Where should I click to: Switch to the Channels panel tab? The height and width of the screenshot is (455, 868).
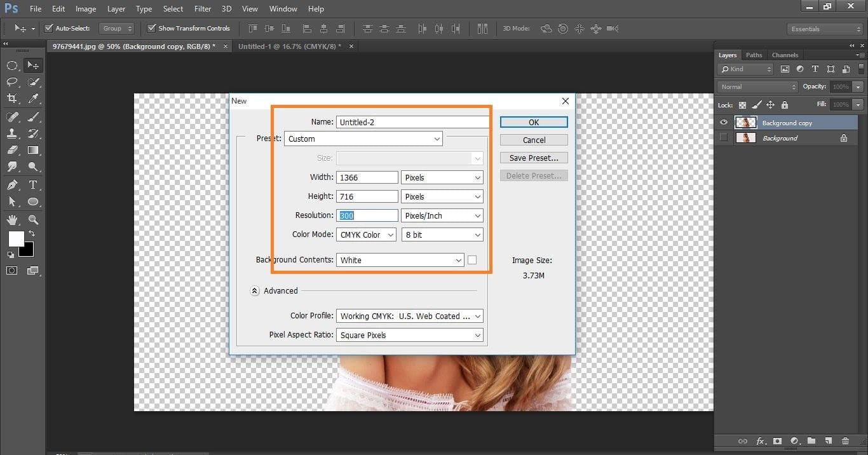tap(785, 55)
